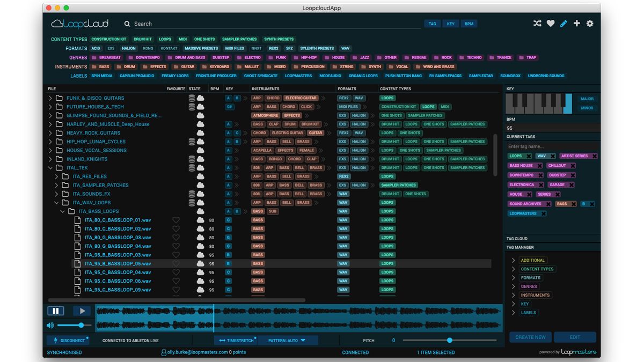Select the DRUM HIT content type filter
644x362 pixels.
(x=142, y=39)
